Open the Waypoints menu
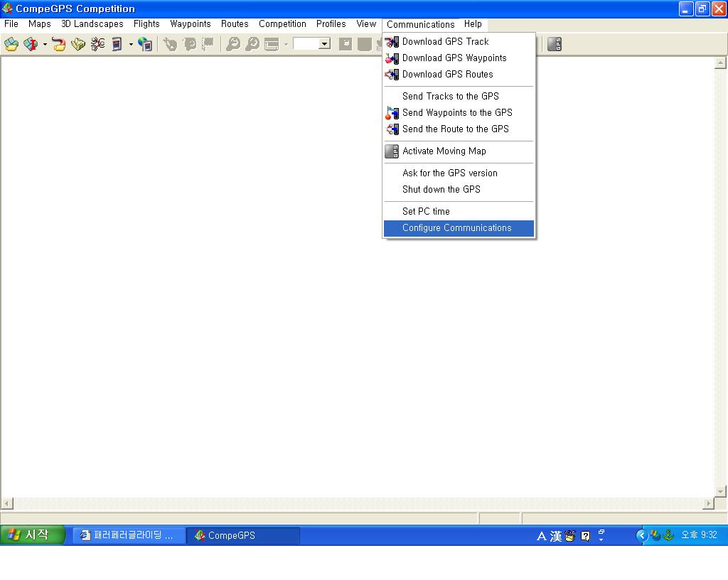728x580 pixels. click(191, 24)
